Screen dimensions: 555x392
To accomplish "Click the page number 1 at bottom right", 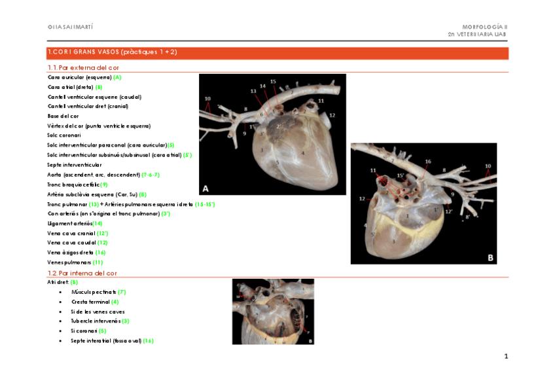I will [x=506, y=356].
